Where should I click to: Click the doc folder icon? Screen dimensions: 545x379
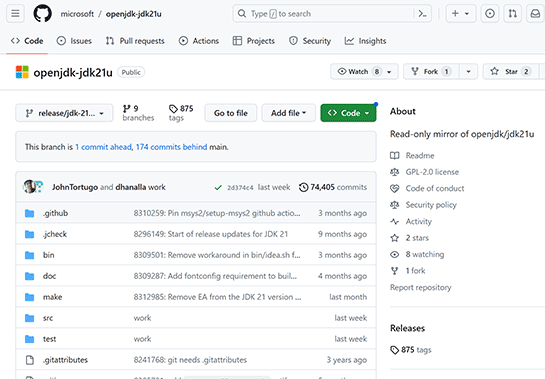(x=30, y=276)
